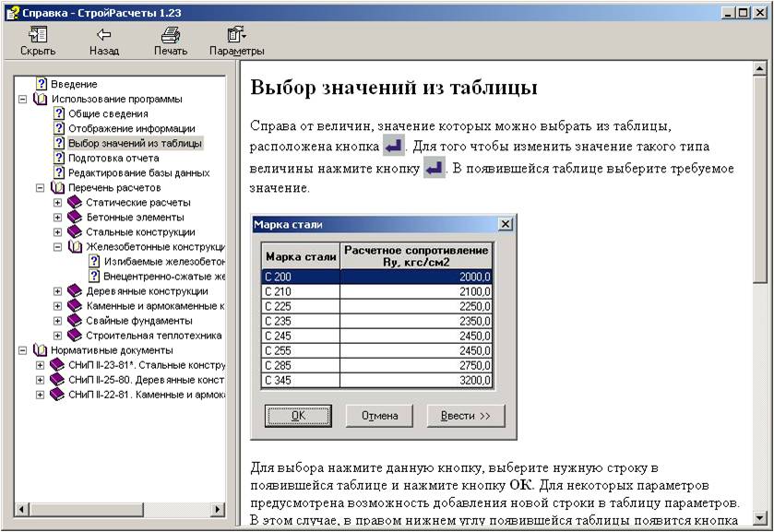This screenshot has height=532, width=774.
Task: Click the Отмена button in the dialog image
Action: point(379,416)
